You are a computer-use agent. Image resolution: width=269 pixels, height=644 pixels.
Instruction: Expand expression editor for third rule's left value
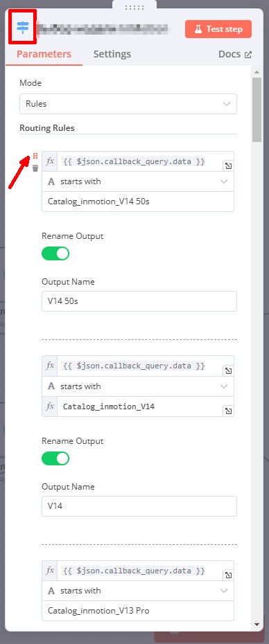pyautogui.click(x=228, y=575)
